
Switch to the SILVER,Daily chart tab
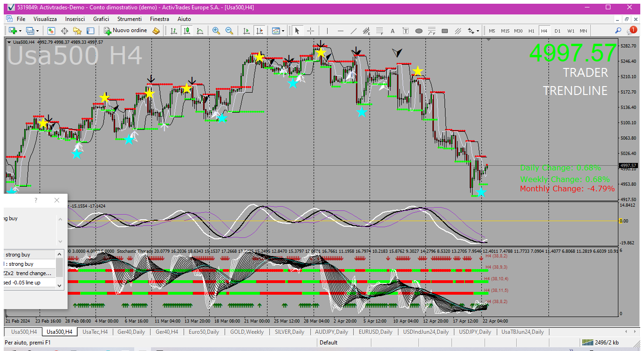289,332
